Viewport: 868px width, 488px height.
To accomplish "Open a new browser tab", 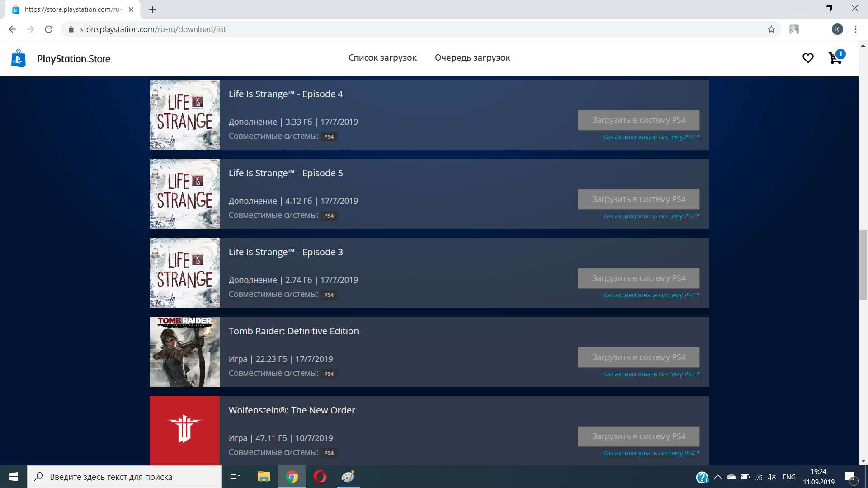I will 152,9.
